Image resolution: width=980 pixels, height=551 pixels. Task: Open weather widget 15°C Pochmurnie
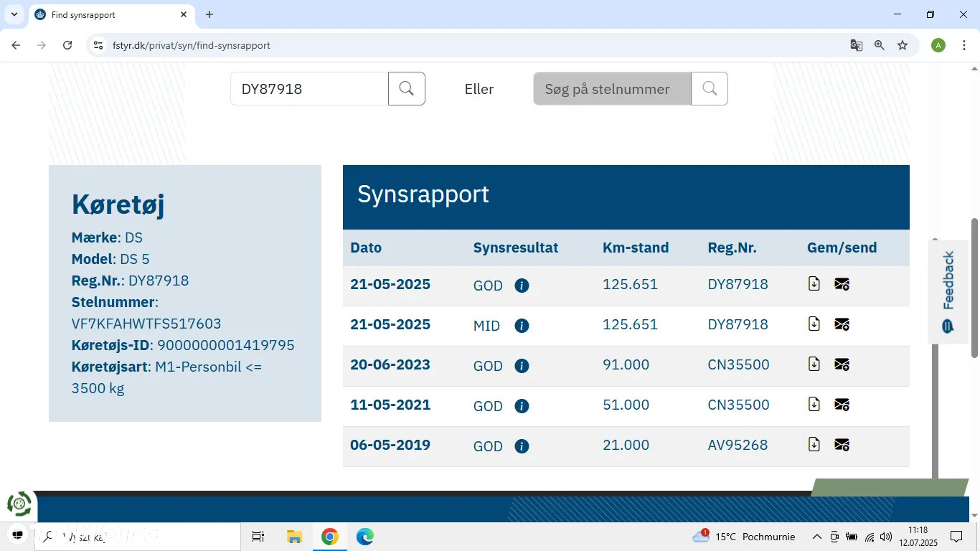pos(743,537)
